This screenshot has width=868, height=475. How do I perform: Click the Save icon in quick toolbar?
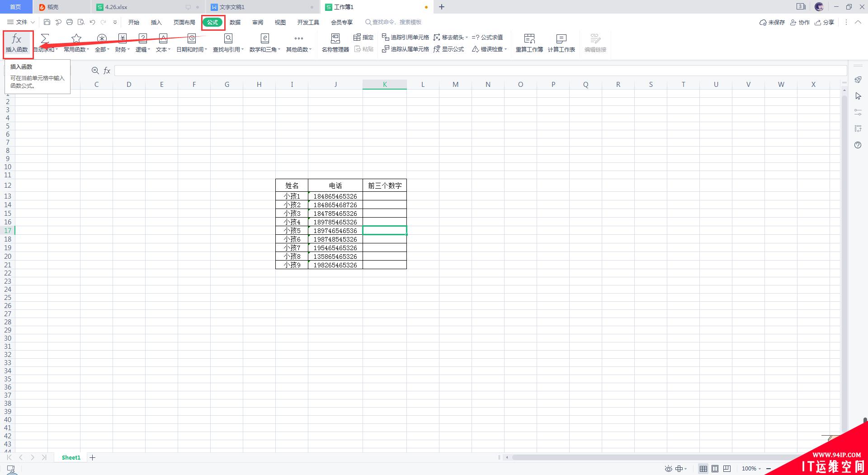click(47, 22)
